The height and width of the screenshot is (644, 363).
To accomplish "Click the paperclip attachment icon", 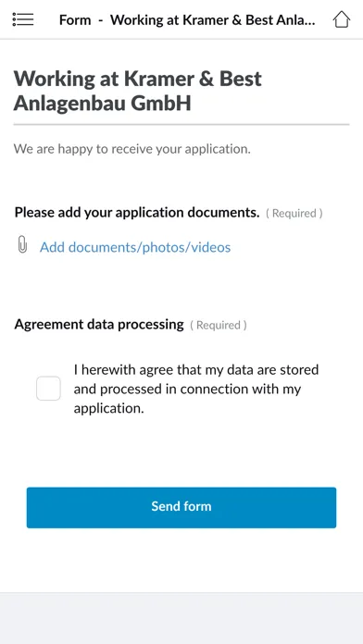I will click(x=22, y=244).
